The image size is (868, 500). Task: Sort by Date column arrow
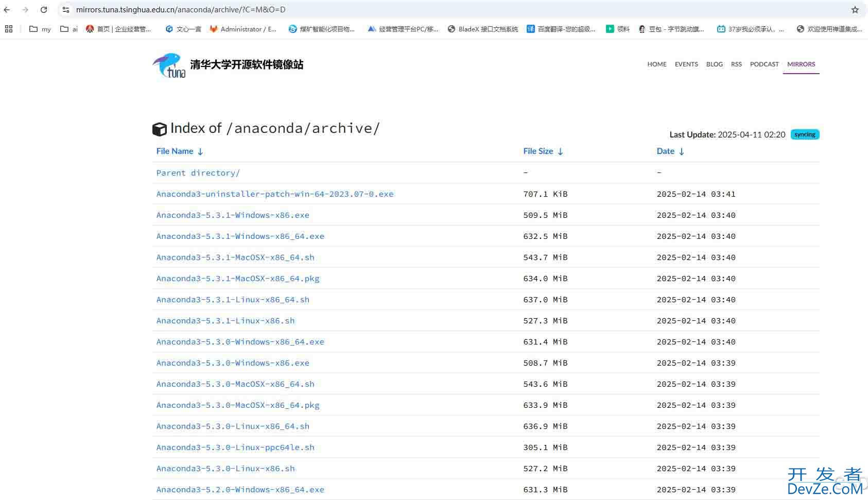coord(682,151)
